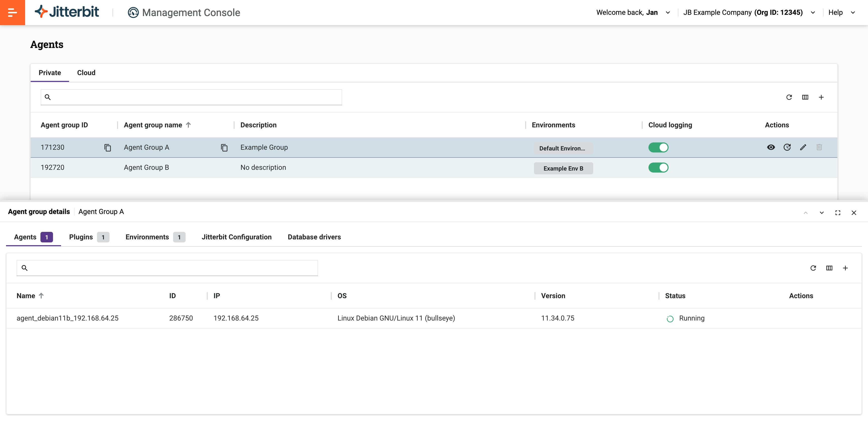Copy the Agent Group A name
The height and width of the screenshot is (421, 868).
click(224, 148)
